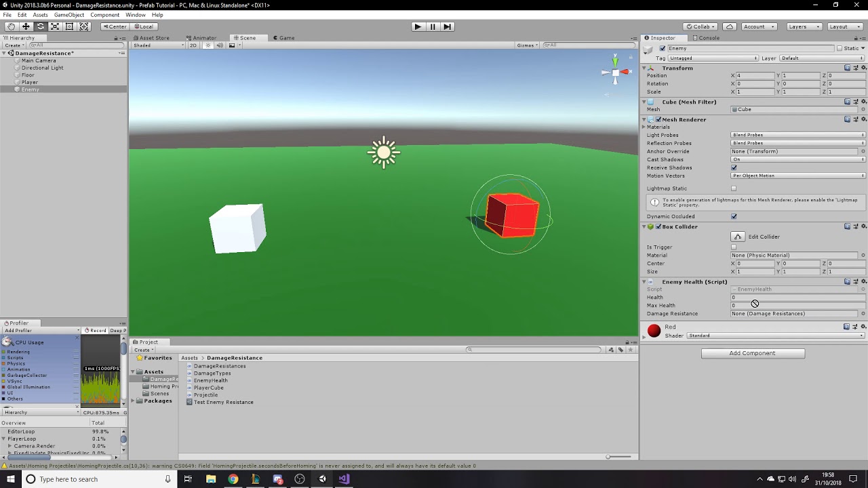Select the Rotate tool in the toolbar
Image resolution: width=868 pixels, height=488 pixels.
point(40,26)
